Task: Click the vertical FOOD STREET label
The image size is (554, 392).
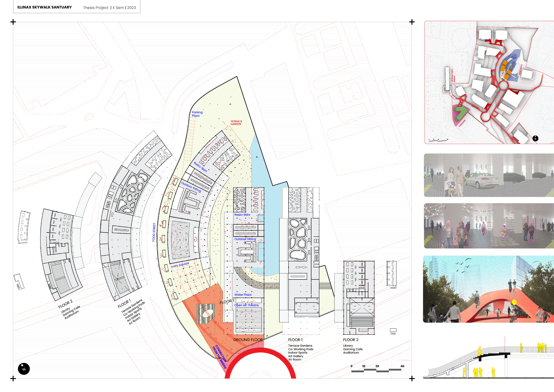Action: pos(154,232)
